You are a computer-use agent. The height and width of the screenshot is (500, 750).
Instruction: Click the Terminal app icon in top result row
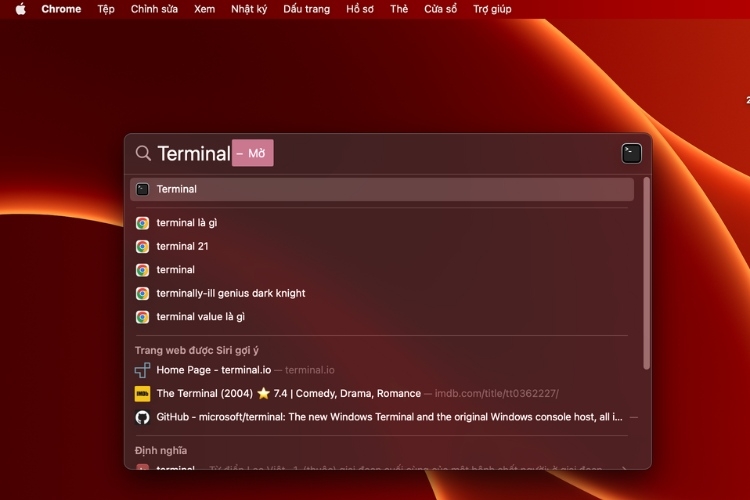coord(143,189)
